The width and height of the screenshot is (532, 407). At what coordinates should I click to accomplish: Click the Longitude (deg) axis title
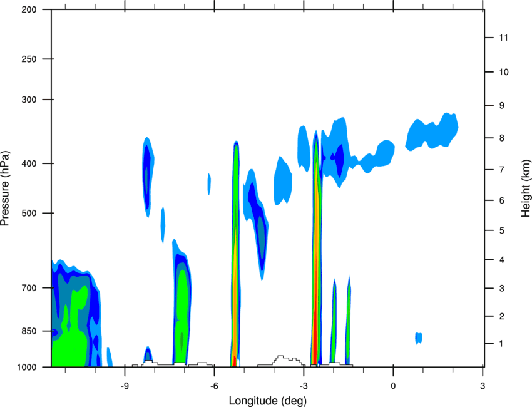tap(268, 401)
